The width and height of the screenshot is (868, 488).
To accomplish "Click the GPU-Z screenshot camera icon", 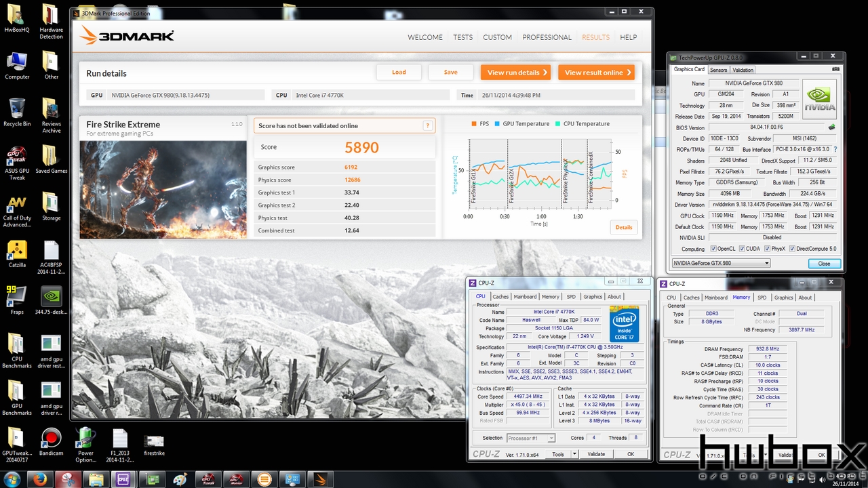I will tap(836, 69).
